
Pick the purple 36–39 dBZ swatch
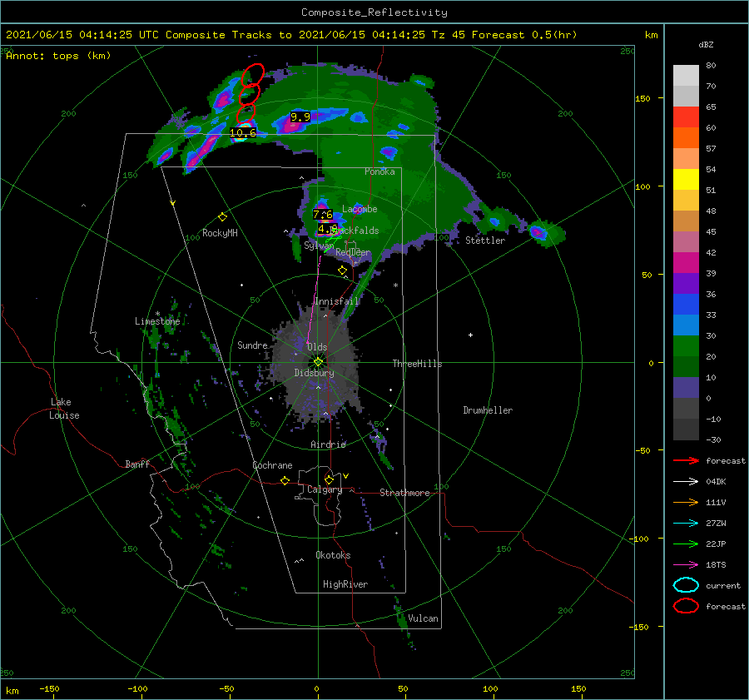click(x=686, y=284)
